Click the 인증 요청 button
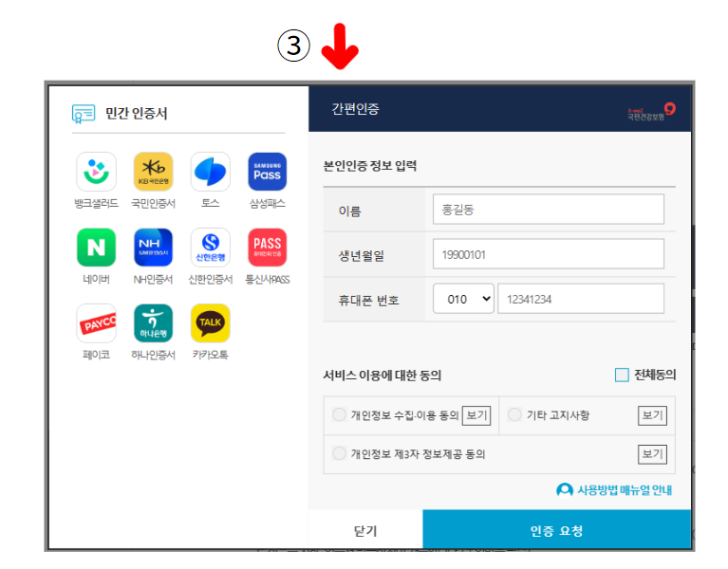The height and width of the screenshot is (569, 728). [x=557, y=530]
